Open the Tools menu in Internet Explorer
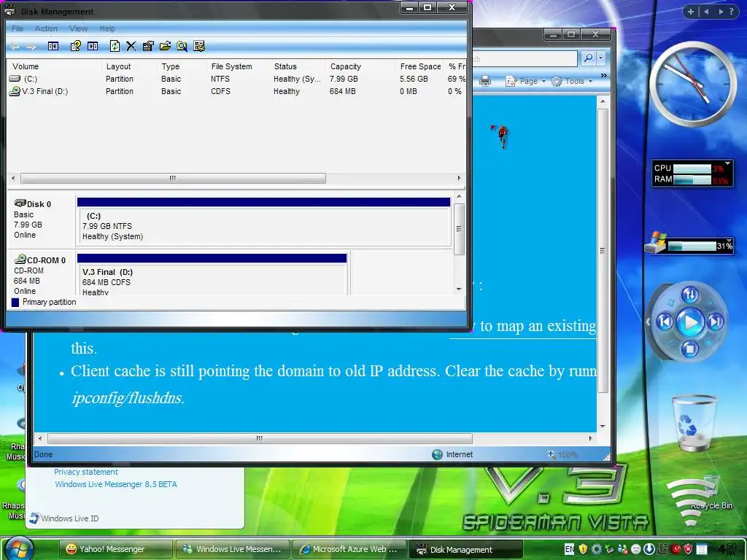 point(572,81)
